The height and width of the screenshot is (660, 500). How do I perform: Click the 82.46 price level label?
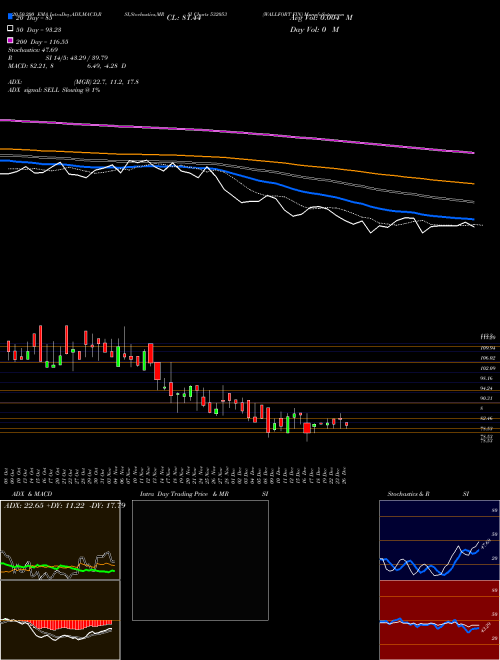pyautogui.click(x=487, y=418)
